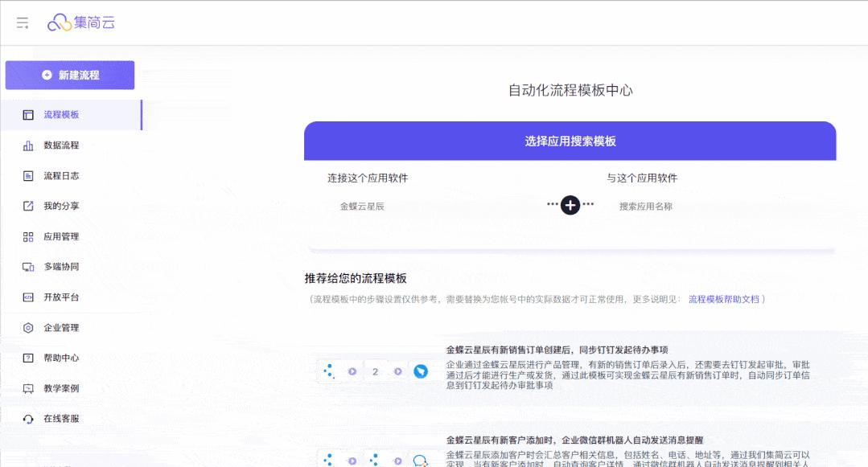Click the plus icon between the two app selectors

[x=570, y=206]
